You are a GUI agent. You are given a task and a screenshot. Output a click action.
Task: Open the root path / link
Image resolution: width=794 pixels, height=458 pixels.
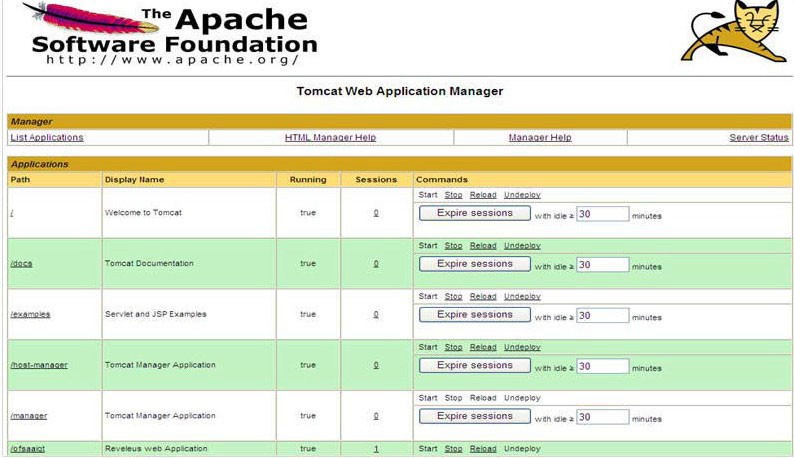point(12,213)
